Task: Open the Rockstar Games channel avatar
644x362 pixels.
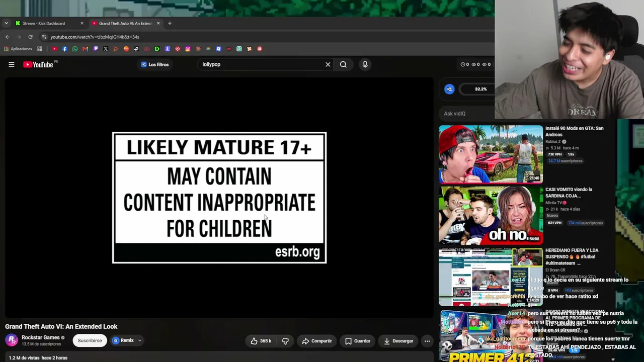Action: click(12, 340)
